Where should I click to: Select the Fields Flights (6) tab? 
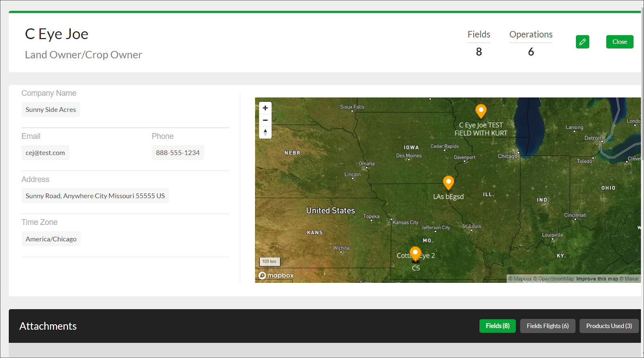pos(547,326)
